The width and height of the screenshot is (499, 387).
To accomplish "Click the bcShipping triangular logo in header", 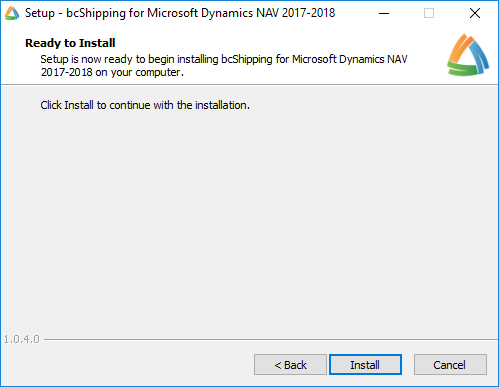I will (468, 55).
